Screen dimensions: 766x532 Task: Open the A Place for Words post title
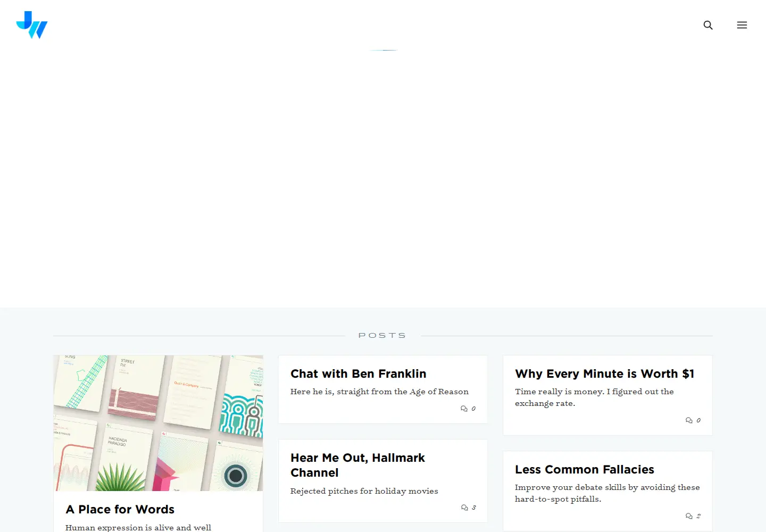click(x=120, y=510)
